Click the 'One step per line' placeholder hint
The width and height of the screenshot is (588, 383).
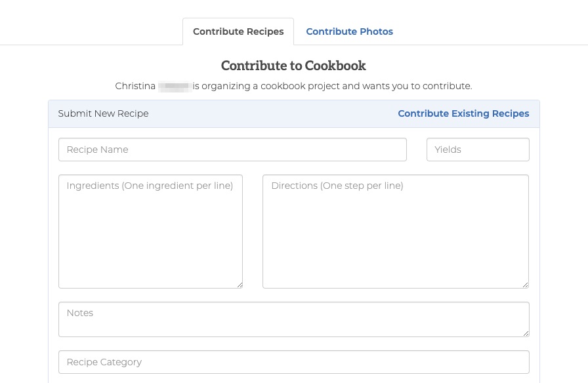click(362, 186)
